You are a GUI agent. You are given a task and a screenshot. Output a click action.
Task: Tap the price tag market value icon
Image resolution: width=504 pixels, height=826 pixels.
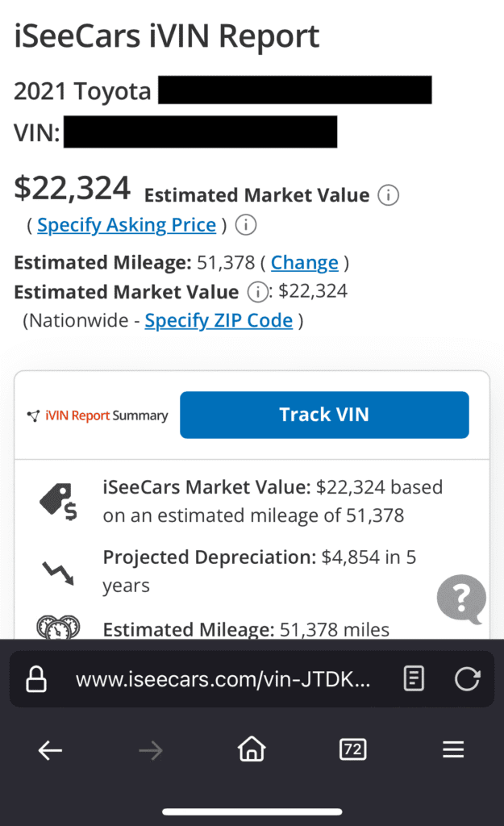point(58,501)
